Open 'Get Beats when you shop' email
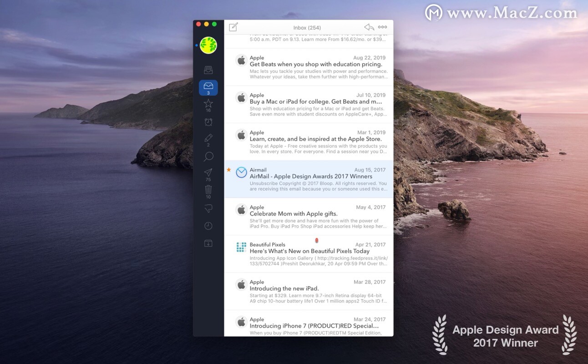Image resolution: width=588 pixels, height=364 pixels. pyautogui.click(x=309, y=67)
